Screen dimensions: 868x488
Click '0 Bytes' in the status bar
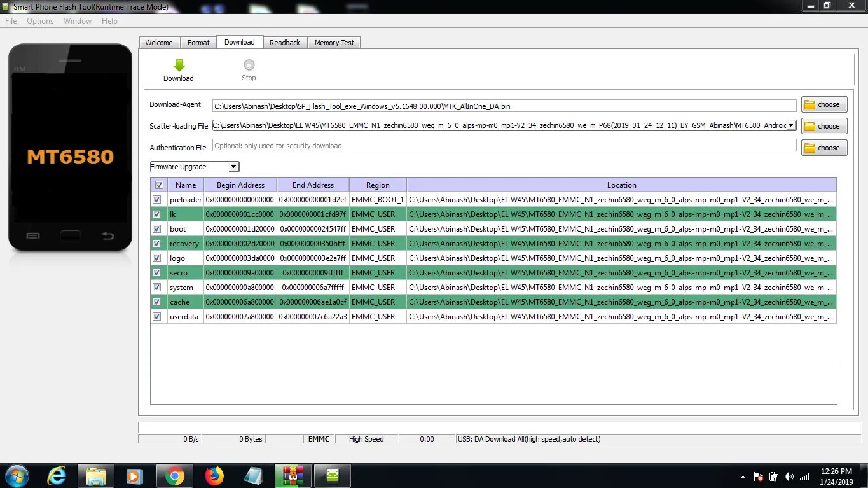tap(251, 439)
